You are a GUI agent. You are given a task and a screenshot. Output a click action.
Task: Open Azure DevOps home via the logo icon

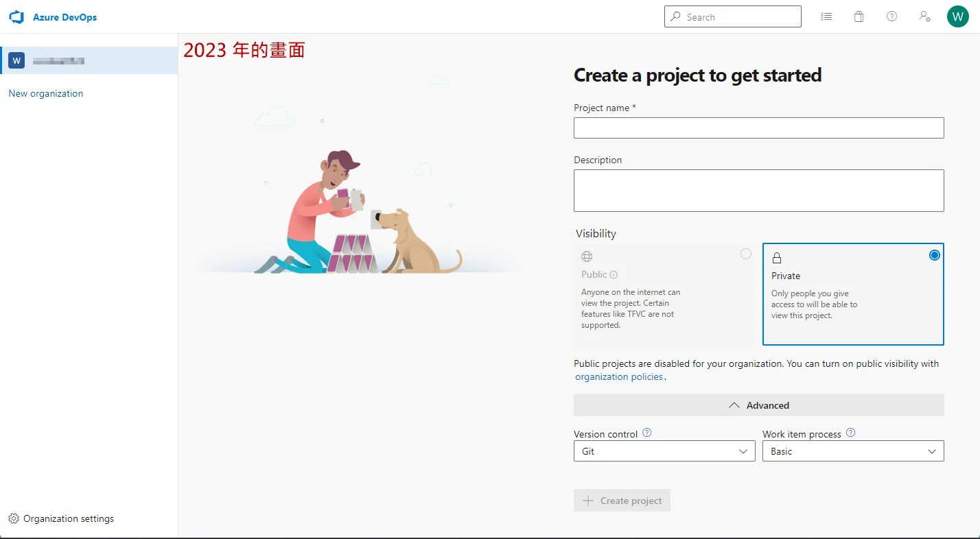point(16,16)
